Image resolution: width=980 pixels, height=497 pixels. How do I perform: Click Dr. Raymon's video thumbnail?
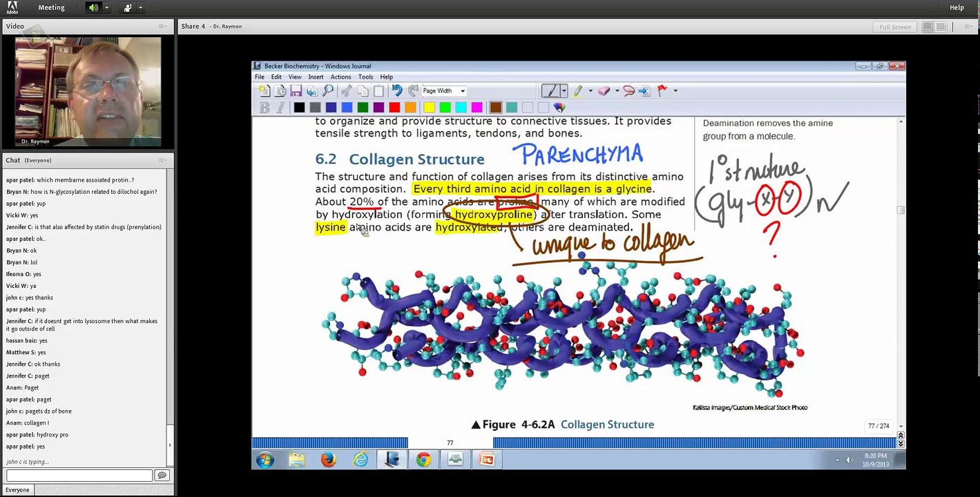click(88, 91)
